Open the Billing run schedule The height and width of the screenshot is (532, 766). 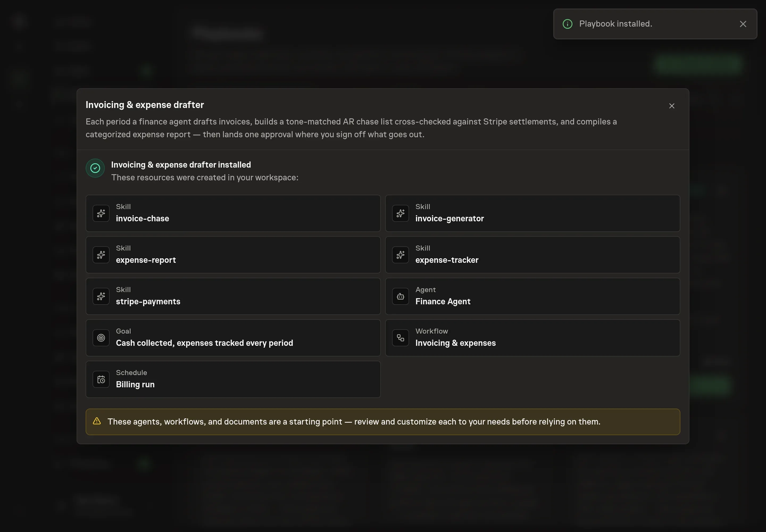233,379
